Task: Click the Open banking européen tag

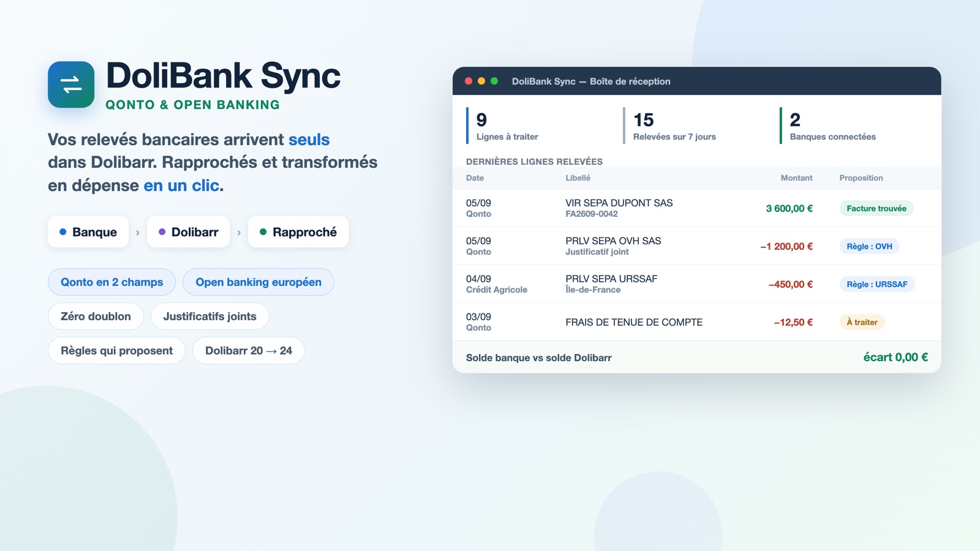Action: pyautogui.click(x=258, y=282)
